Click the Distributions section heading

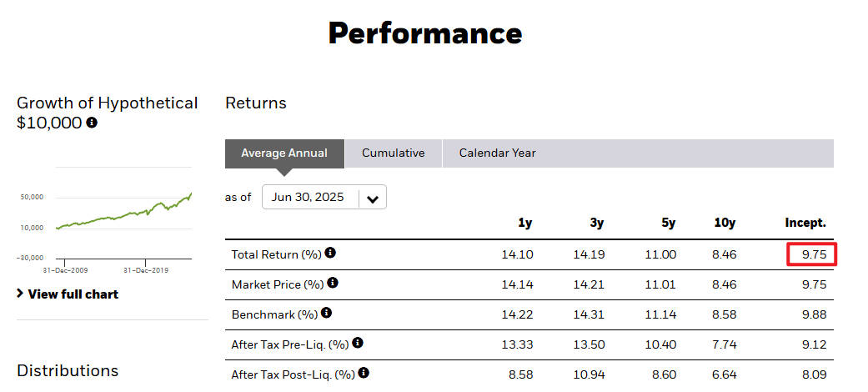tap(68, 370)
